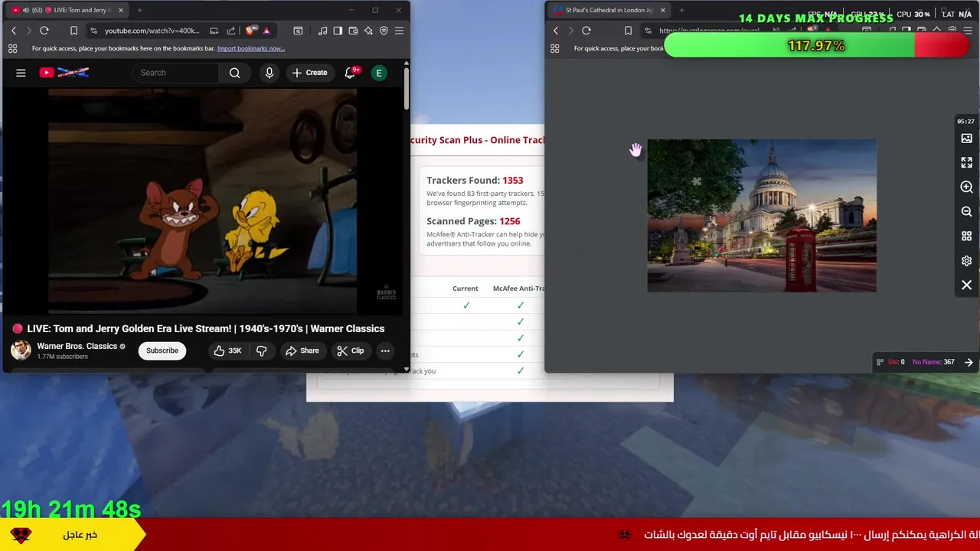The width and height of the screenshot is (980, 551).
Task: Open the music note playlist icon in toolbar
Action: point(322,31)
